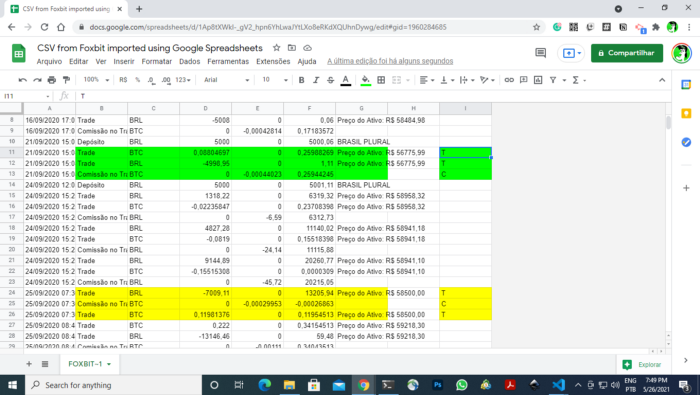
Task: Select the FOXBIT-1 sheet tab
Action: click(89, 364)
